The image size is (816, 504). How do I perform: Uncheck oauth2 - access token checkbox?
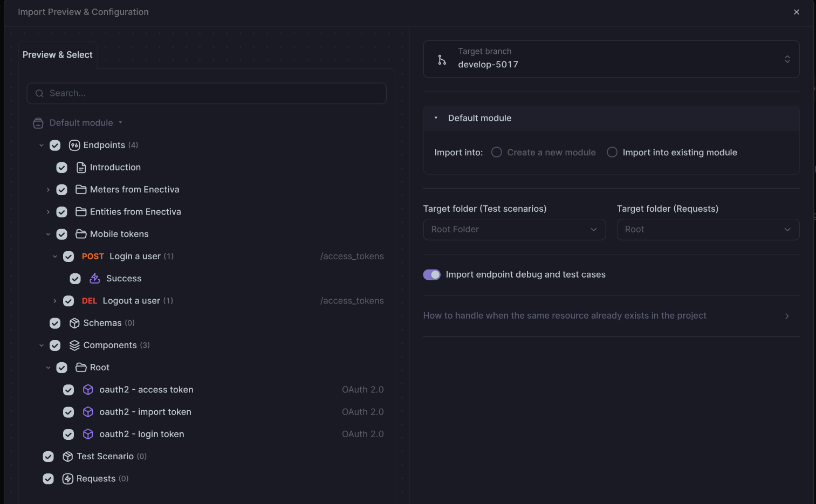pyautogui.click(x=68, y=390)
